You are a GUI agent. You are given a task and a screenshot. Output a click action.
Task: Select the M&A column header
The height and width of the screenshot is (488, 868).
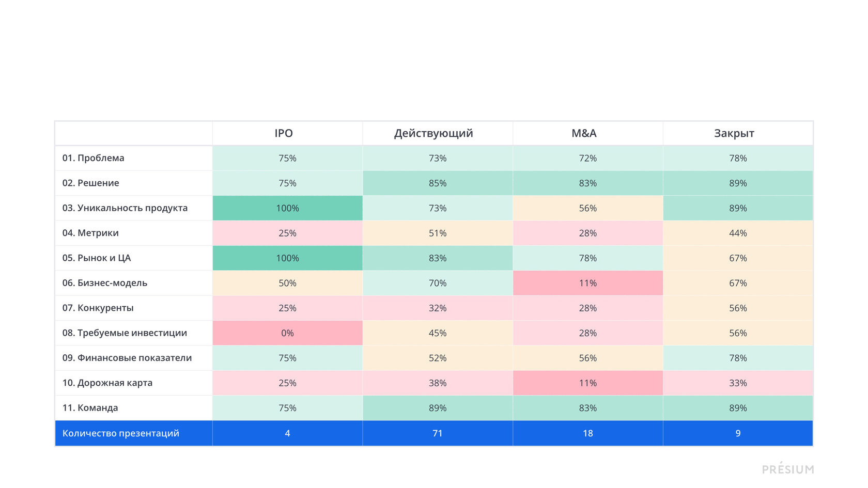click(584, 133)
